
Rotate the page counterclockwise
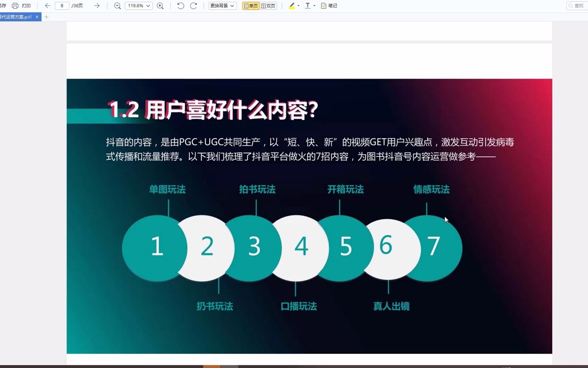coord(181,6)
